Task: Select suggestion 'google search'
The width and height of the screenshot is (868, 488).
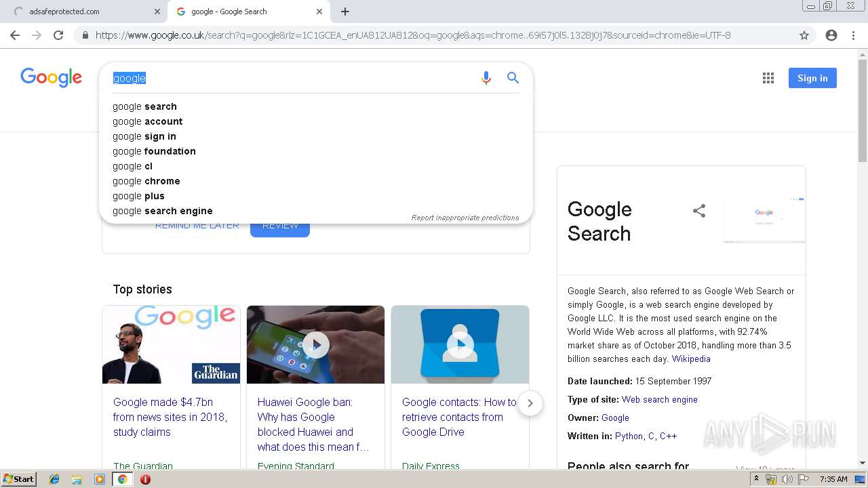Action: pyautogui.click(x=316, y=106)
